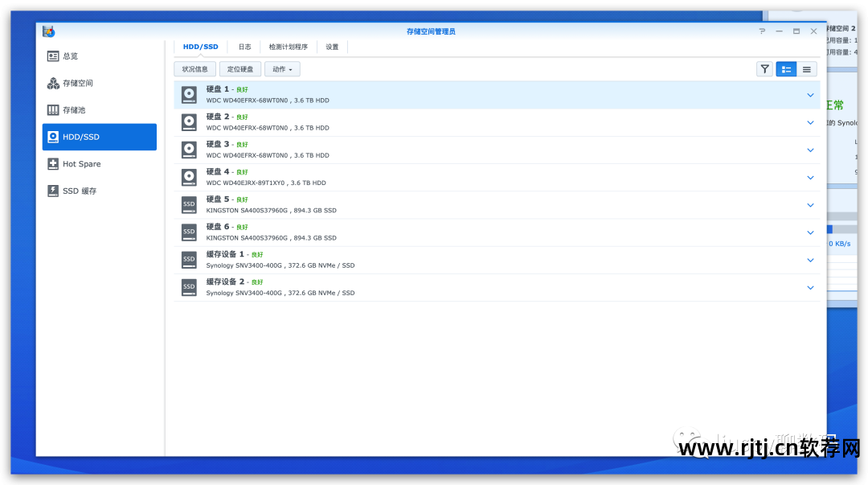
Task: Switch to detailed list view icon
Action: coord(786,69)
